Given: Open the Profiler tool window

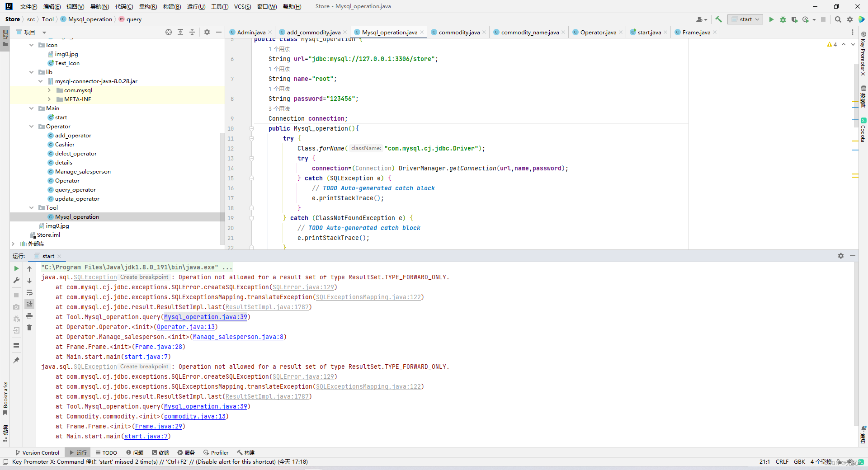Looking at the screenshot, I should [x=216, y=452].
